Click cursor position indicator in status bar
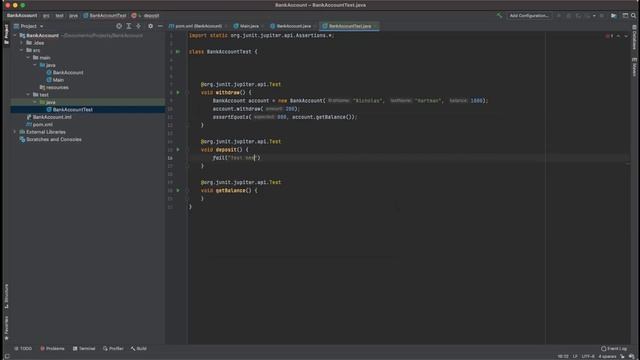The height and width of the screenshot is (360, 640). click(x=563, y=356)
